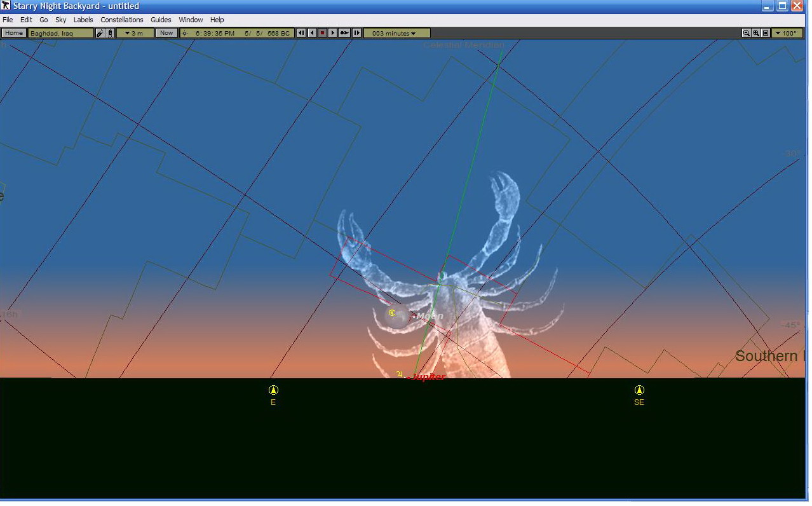
Task: Click the satellite hover-mode icon
Action: tap(100, 33)
